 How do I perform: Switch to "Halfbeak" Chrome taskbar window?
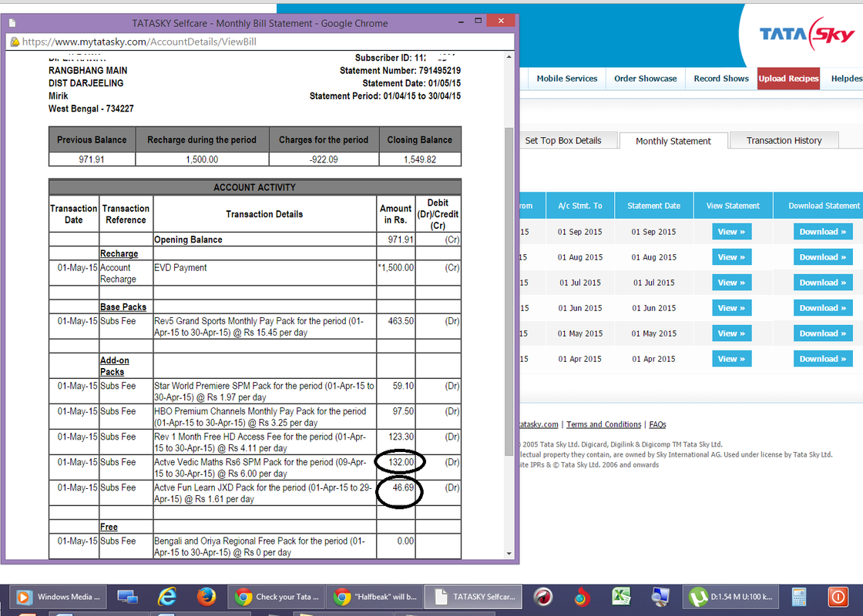[375, 597]
